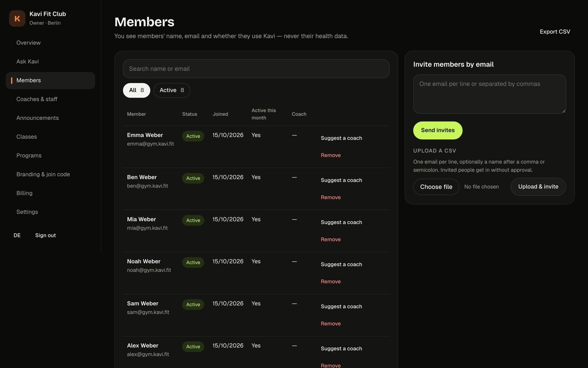Export the members list as CSV
This screenshot has width=588, height=368.
pyautogui.click(x=555, y=32)
